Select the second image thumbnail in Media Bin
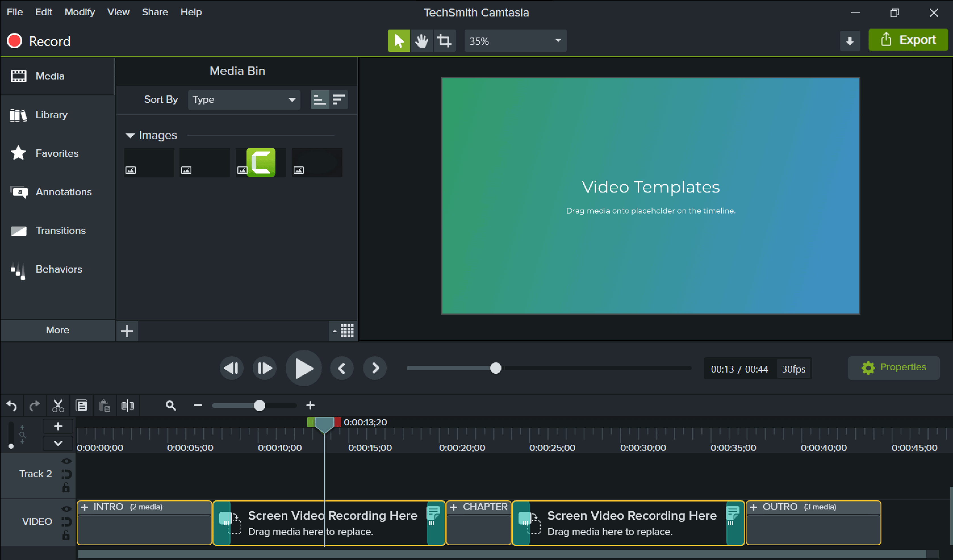This screenshot has width=953, height=560. click(204, 163)
